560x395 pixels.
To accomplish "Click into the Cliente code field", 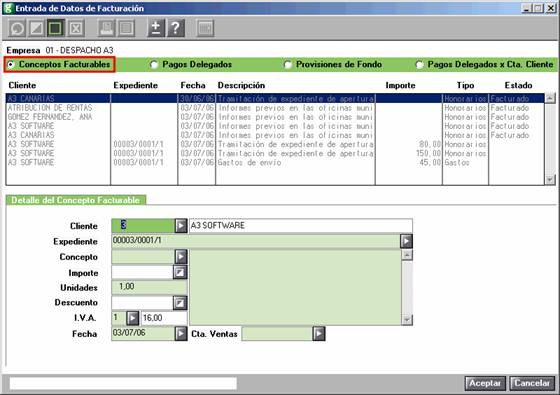I will tap(143, 226).
